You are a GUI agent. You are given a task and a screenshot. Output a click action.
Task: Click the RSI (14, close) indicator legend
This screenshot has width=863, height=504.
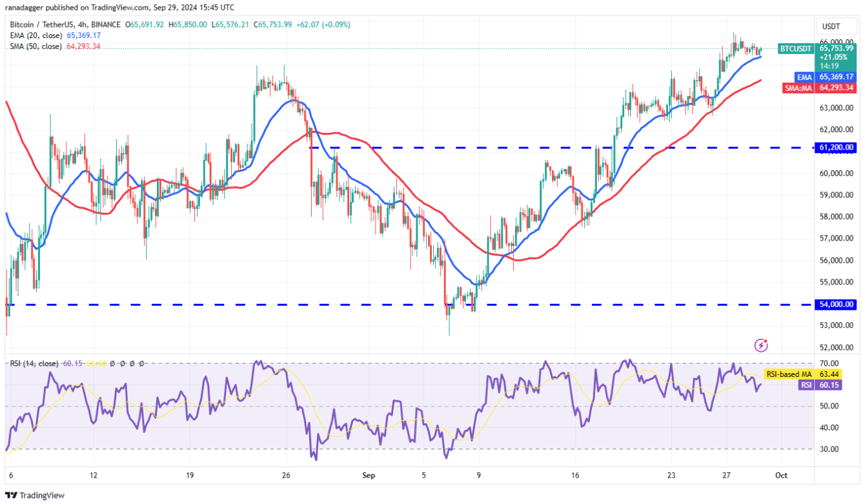(36, 364)
